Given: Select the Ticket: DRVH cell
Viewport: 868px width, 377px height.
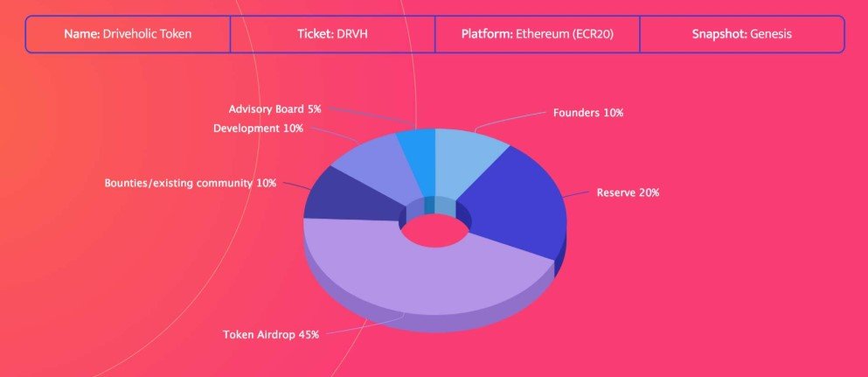Looking at the screenshot, I should tap(333, 34).
